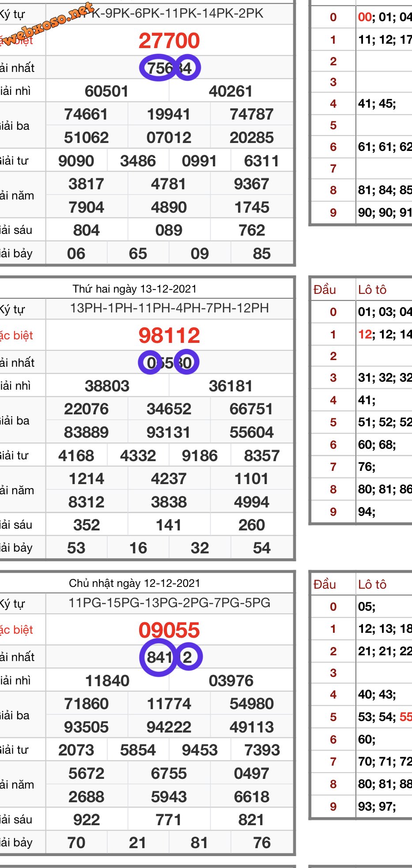Tap second prize number 36181
Image resolution: width=412 pixels, height=868 pixels.
click(231, 386)
